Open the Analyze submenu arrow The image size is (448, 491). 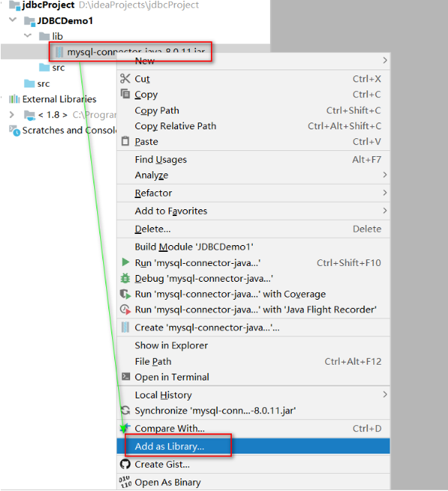(x=385, y=175)
